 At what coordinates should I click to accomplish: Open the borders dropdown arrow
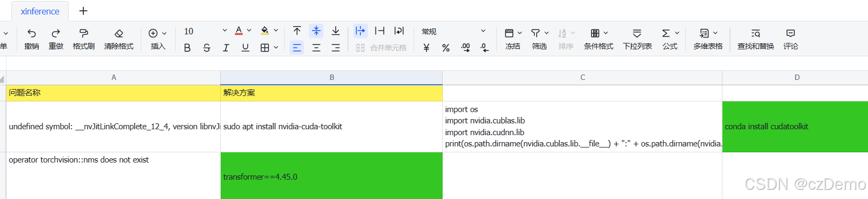[276, 48]
